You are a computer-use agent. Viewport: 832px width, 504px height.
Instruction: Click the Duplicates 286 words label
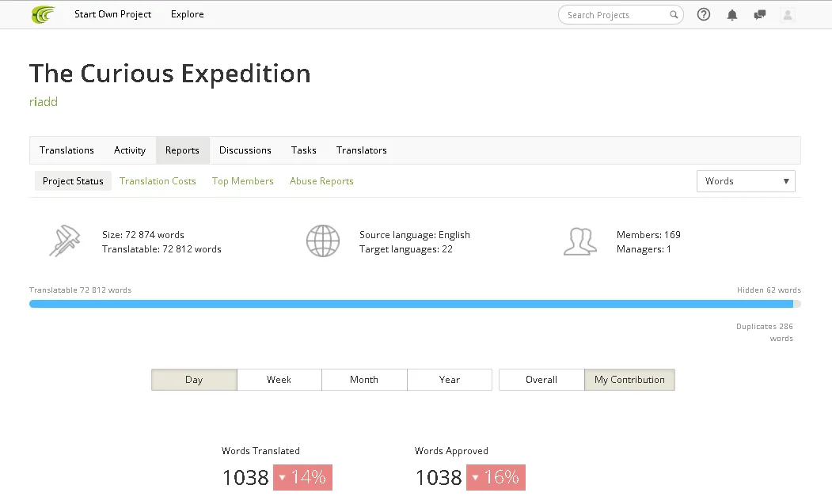765,332
